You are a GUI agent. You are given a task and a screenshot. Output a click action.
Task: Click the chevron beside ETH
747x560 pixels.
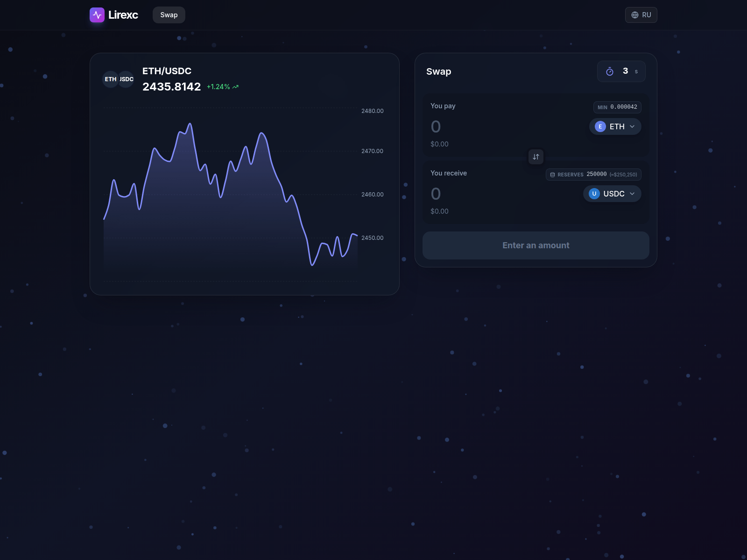[632, 126]
